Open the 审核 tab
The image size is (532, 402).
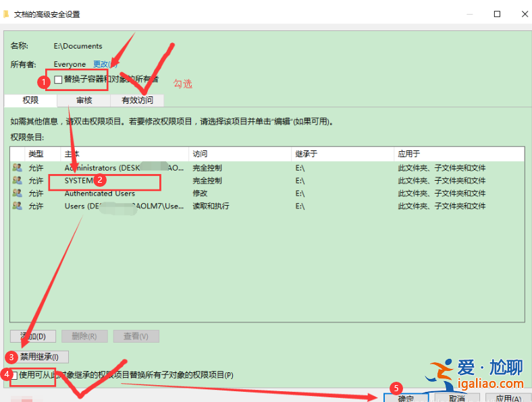tap(84, 100)
